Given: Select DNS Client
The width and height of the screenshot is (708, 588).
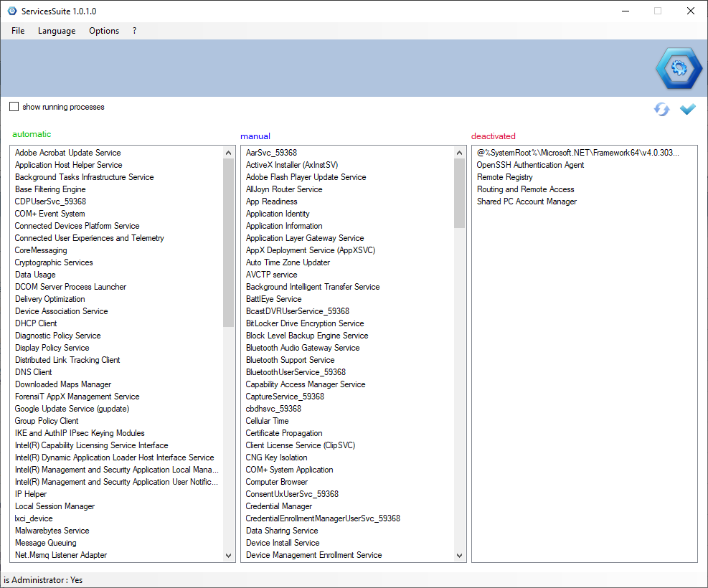Looking at the screenshot, I should pos(34,372).
